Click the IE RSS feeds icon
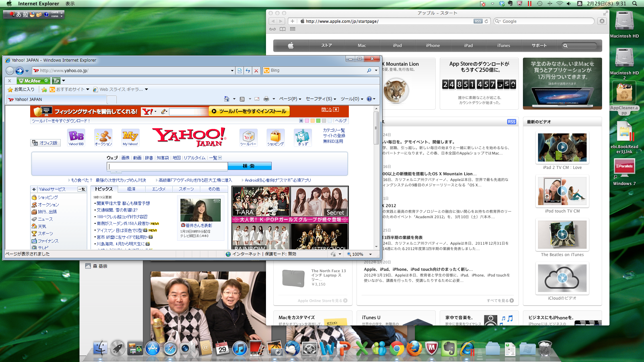 (242, 99)
